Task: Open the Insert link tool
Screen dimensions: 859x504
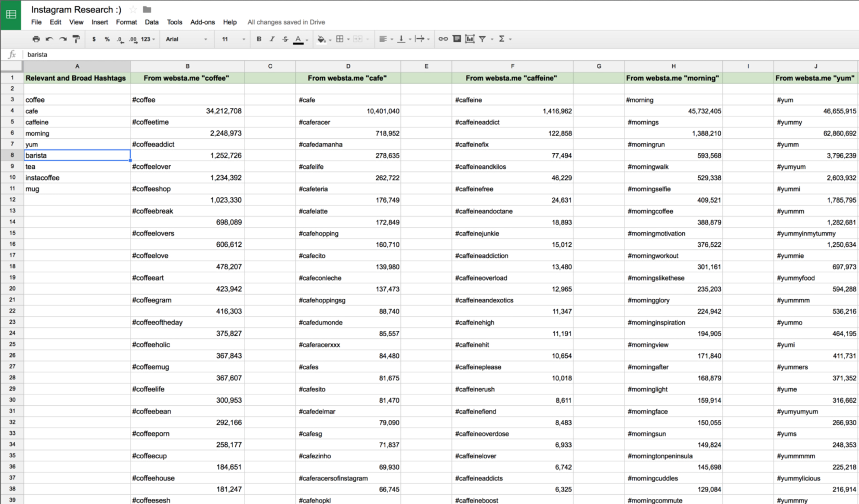Action: click(x=443, y=39)
